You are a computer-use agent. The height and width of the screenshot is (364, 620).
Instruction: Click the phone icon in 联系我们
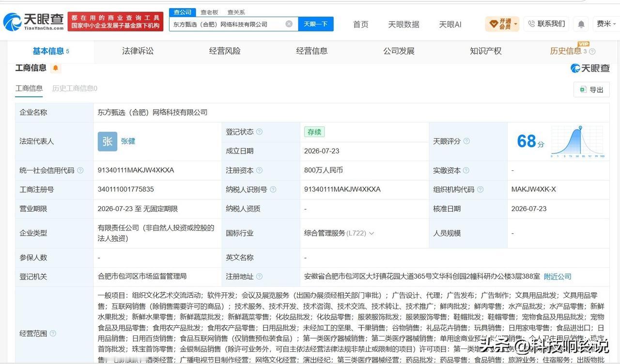point(531,24)
